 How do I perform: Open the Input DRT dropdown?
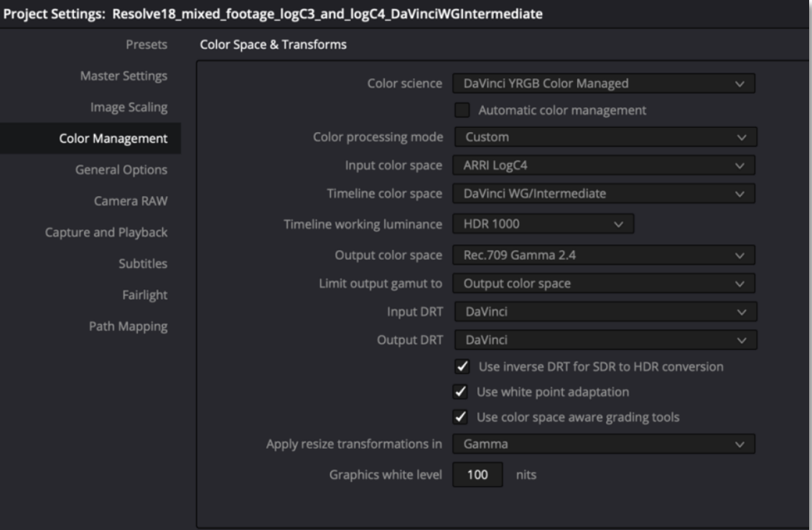[x=606, y=312]
